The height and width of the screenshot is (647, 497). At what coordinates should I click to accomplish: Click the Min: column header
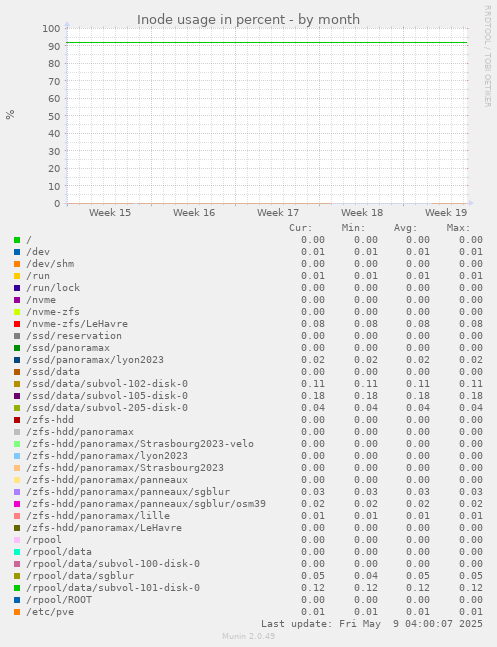pyautogui.click(x=354, y=228)
